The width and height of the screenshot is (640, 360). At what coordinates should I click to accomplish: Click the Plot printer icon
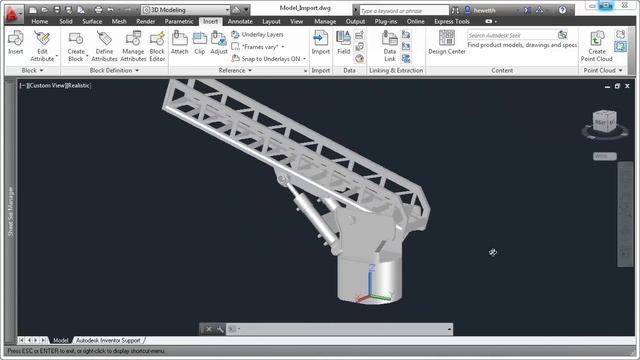click(x=98, y=10)
